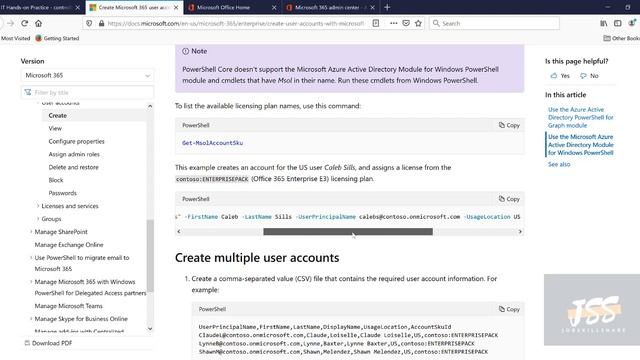Click the browser Search box
This screenshot has height=360, width=640.
pos(494,23)
